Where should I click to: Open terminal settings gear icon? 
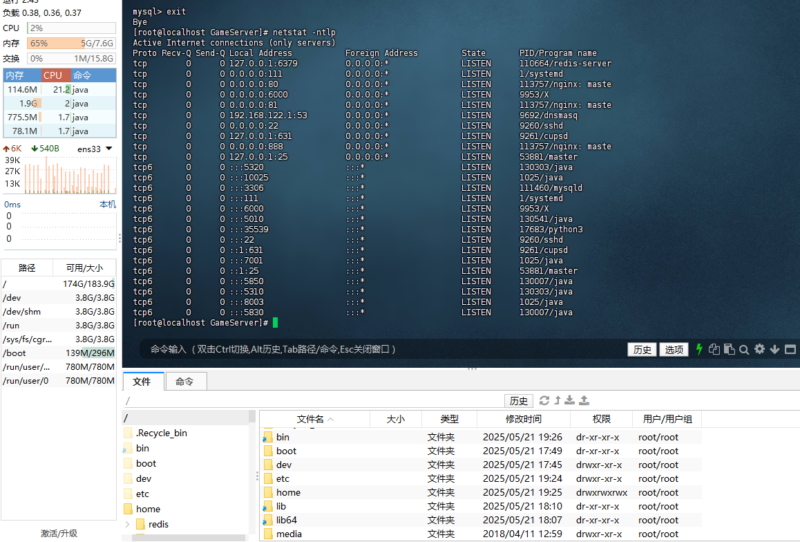pyautogui.click(x=760, y=350)
